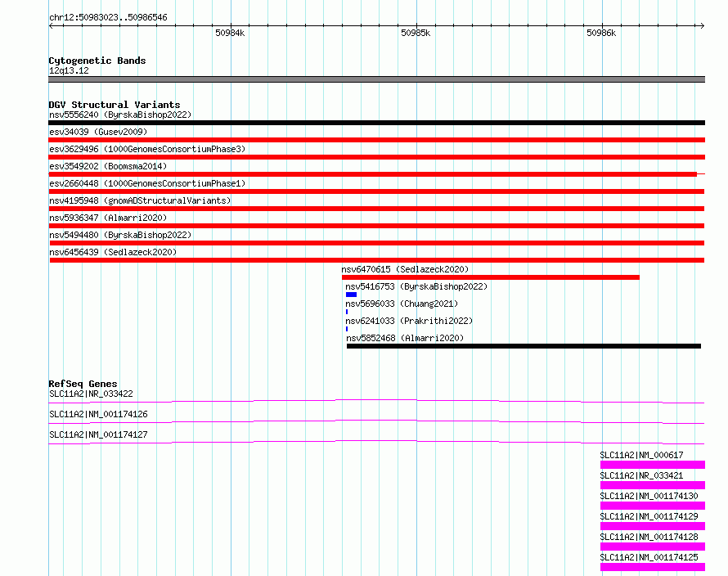This screenshot has height=576, width=728.
Task: Open SLC11A2|NM_001174126 transcript label
Action: (x=98, y=414)
